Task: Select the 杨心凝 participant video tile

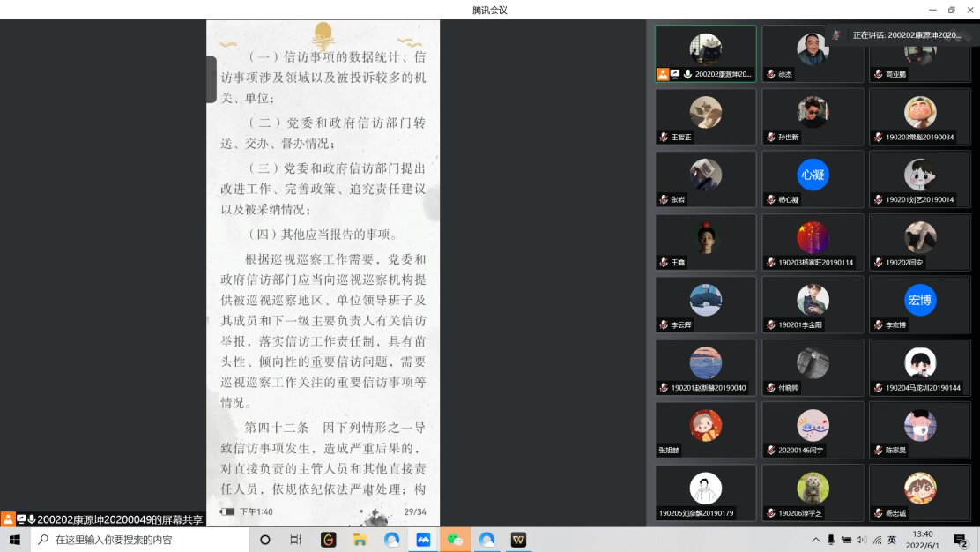Action: (x=813, y=179)
